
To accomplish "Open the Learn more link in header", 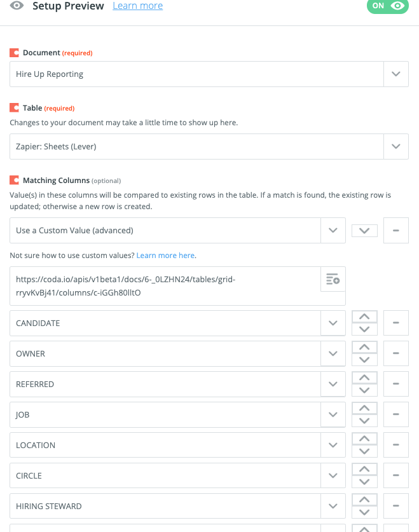I will click(137, 6).
